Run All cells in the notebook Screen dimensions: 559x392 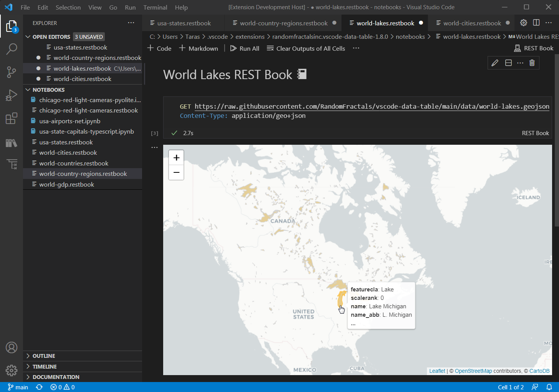(245, 48)
